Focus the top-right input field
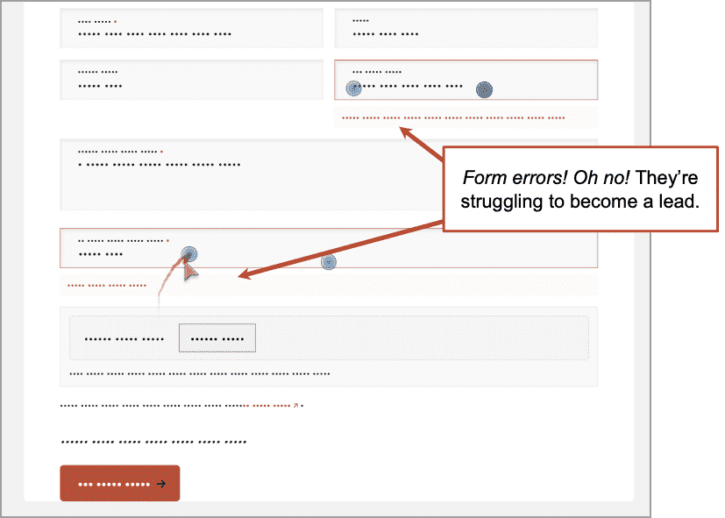Viewport: 725px width, 518px height. coord(466,28)
